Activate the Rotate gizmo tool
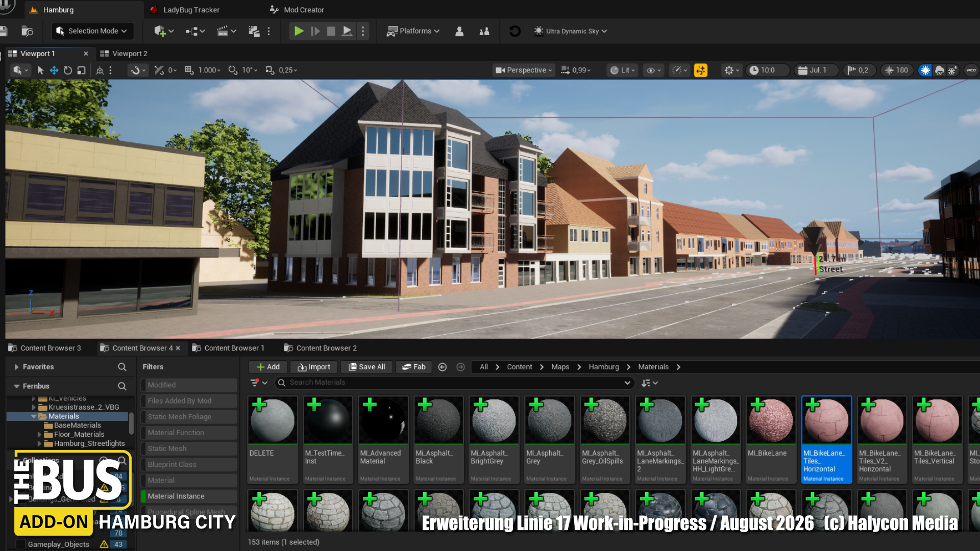 (x=68, y=70)
